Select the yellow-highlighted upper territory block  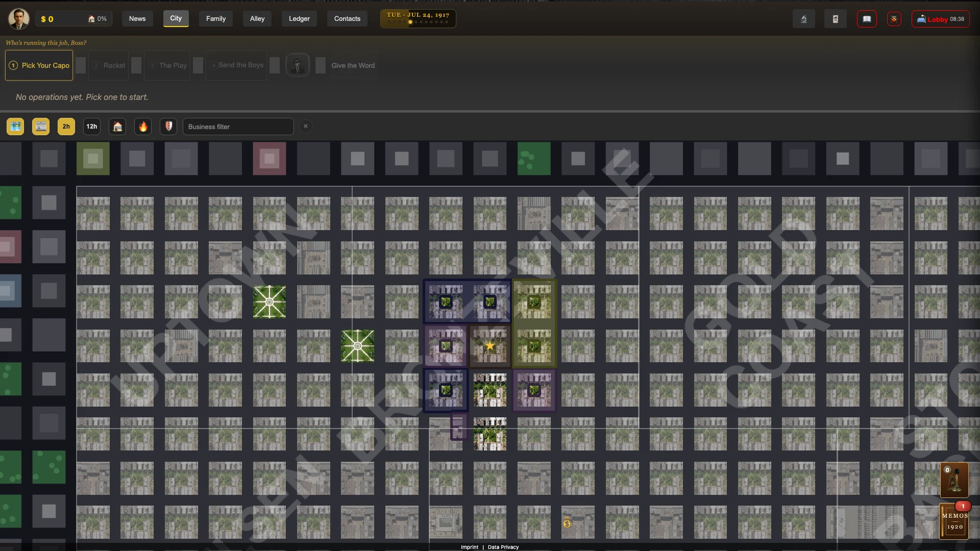(x=534, y=302)
